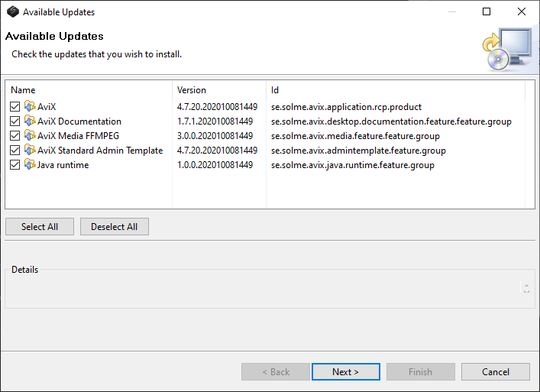Click the app icon in title bar

click(x=12, y=12)
